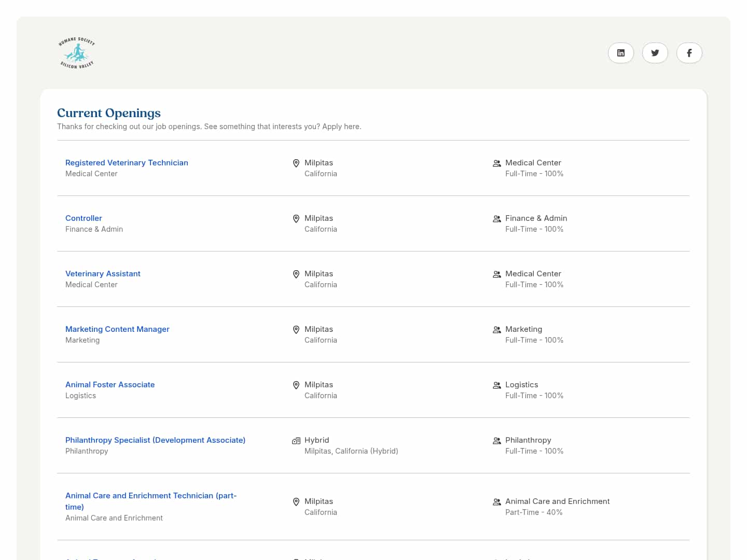Open the Controller job listing

(84, 218)
